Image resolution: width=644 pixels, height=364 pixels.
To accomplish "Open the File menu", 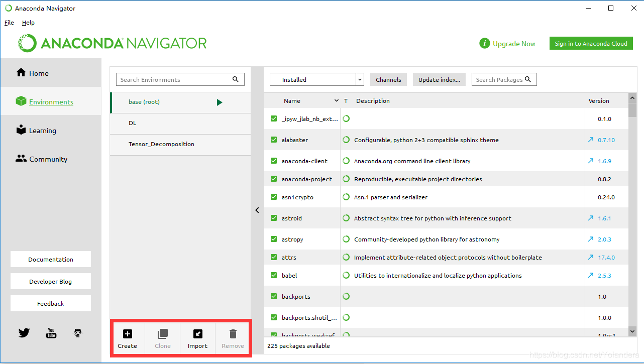I will click(x=9, y=23).
